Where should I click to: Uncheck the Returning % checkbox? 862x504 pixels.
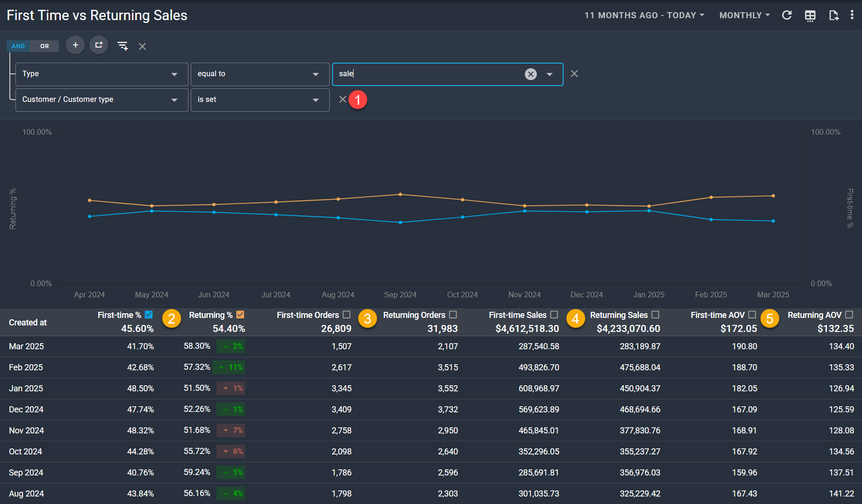pos(240,315)
